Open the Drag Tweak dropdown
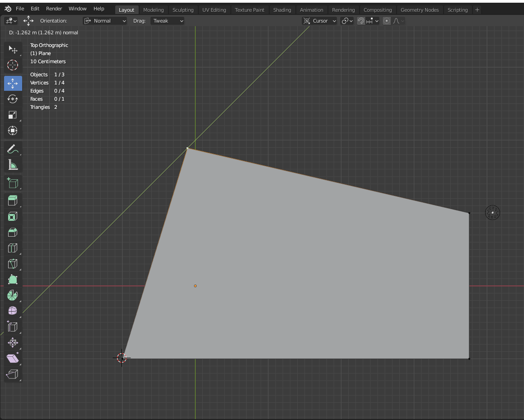This screenshot has height=420, width=524. 168,21
